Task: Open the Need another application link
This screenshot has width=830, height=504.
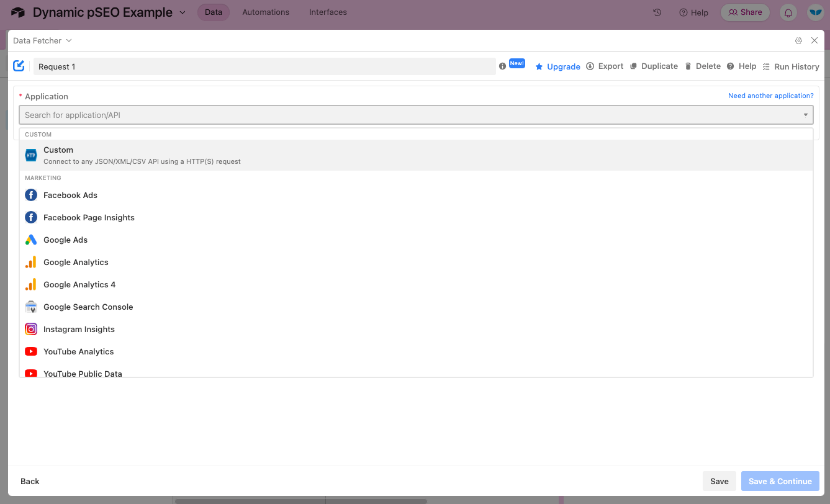Action: pos(771,96)
